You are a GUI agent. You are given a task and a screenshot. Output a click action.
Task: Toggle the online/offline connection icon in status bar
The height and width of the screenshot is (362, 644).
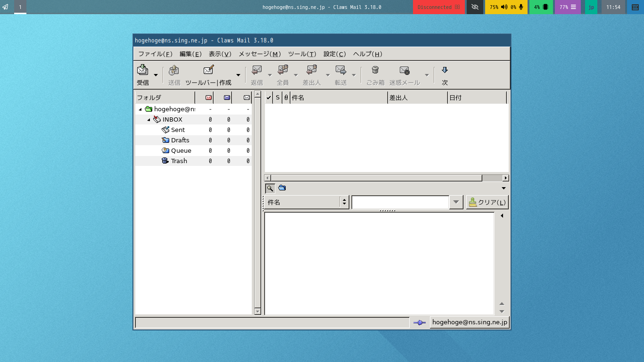click(x=420, y=322)
